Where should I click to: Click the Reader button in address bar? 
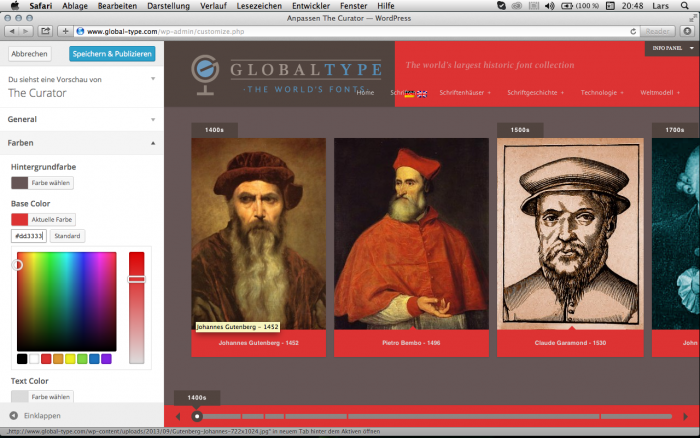point(658,31)
